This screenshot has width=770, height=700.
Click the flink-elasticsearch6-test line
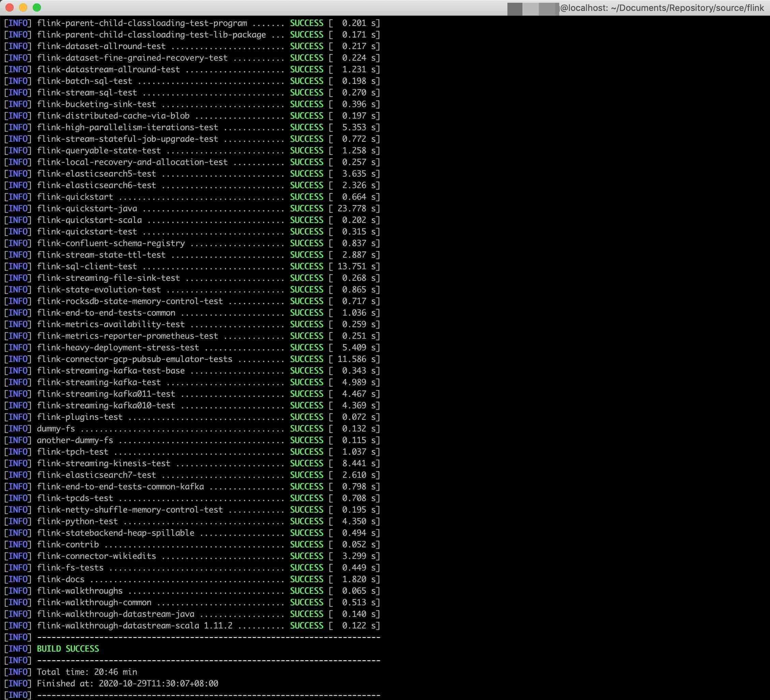point(192,185)
